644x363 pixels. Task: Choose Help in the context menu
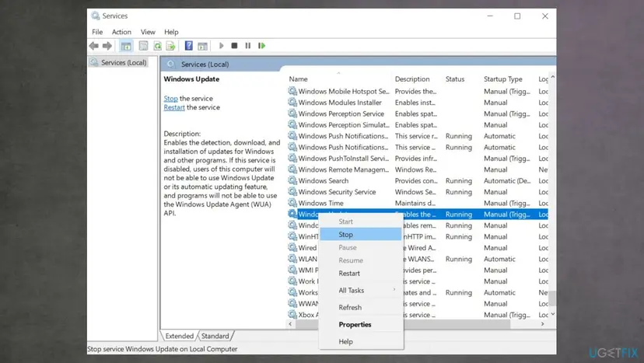click(x=361, y=341)
